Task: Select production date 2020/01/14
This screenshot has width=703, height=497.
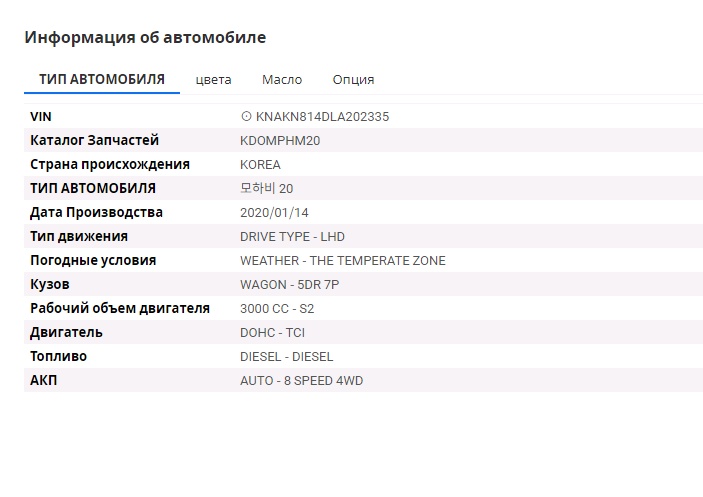Action: (274, 212)
